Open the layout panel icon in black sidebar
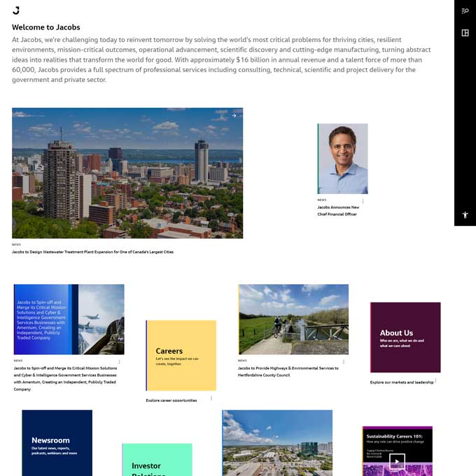The image size is (476, 476). (465, 33)
